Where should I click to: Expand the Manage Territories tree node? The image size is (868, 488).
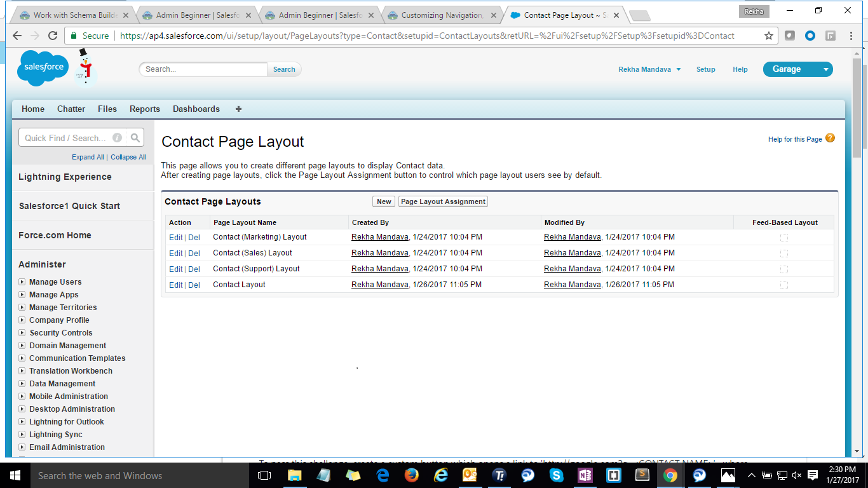point(22,308)
